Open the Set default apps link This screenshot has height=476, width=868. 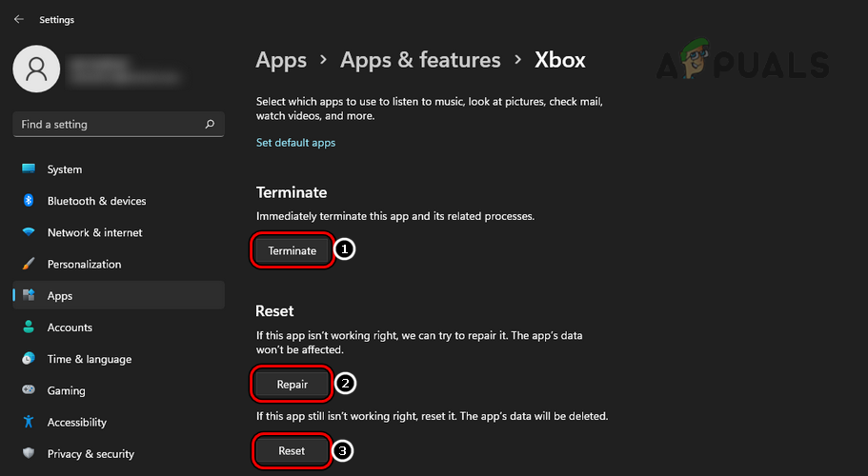point(295,143)
